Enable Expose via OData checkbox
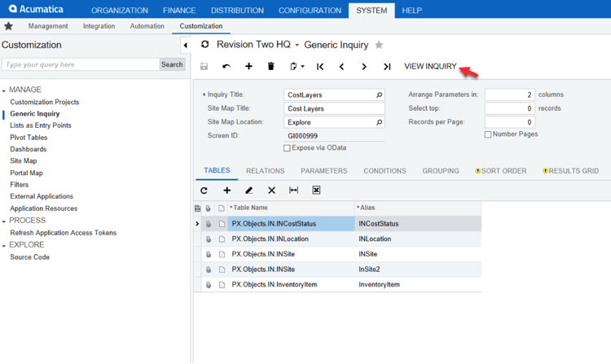 (288, 148)
